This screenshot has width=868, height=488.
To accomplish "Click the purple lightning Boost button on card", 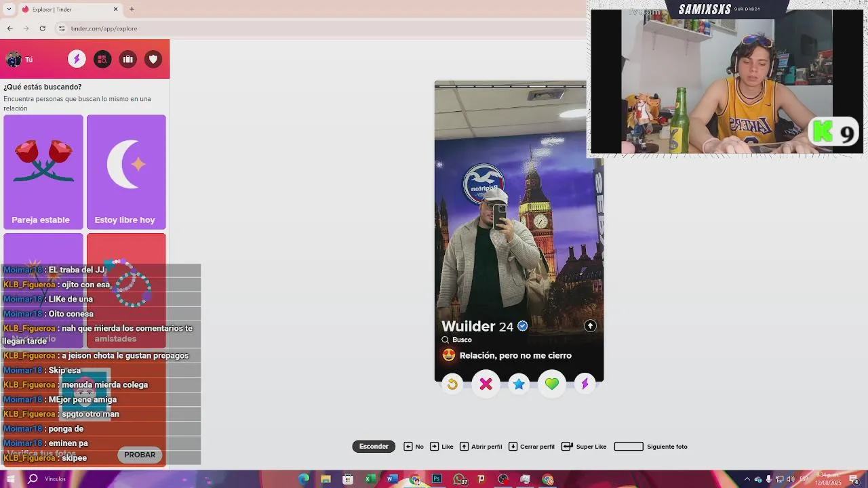I will click(x=585, y=384).
